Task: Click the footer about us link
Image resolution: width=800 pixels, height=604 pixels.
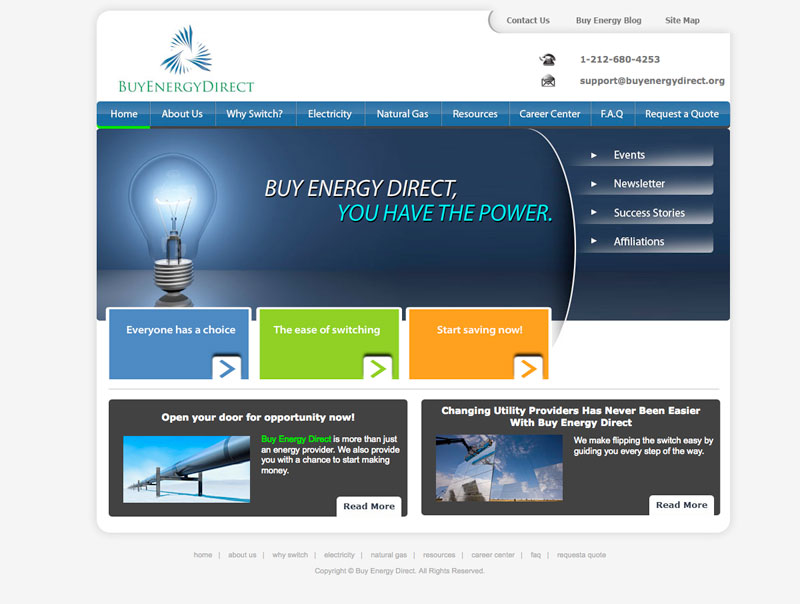Action: [x=242, y=555]
